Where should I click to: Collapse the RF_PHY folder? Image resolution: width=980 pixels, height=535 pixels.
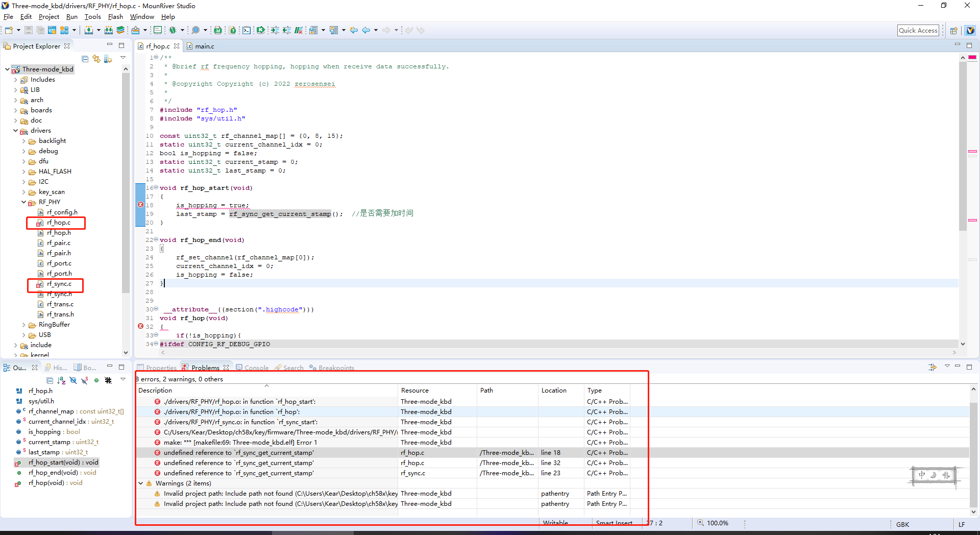point(24,202)
